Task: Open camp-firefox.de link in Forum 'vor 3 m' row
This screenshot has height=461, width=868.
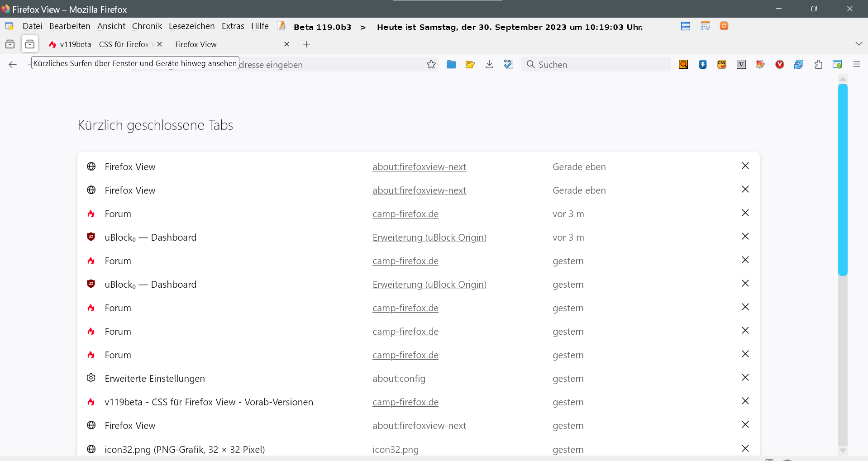Action: click(405, 214)
